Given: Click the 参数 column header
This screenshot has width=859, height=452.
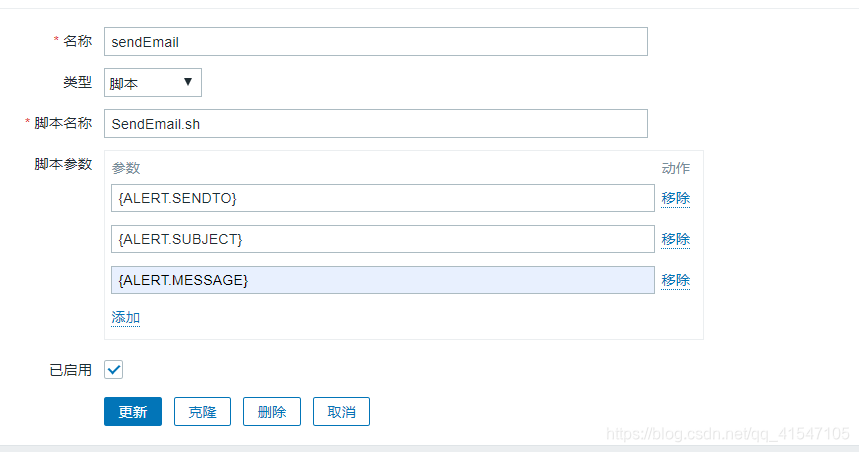Looking at the screenshot, I should tap(126, 168).
